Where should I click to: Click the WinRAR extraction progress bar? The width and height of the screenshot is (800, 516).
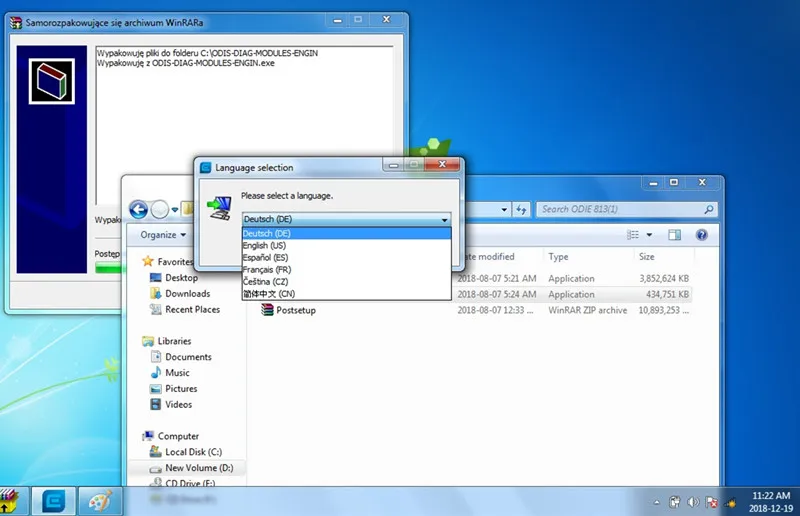(110, 267)
